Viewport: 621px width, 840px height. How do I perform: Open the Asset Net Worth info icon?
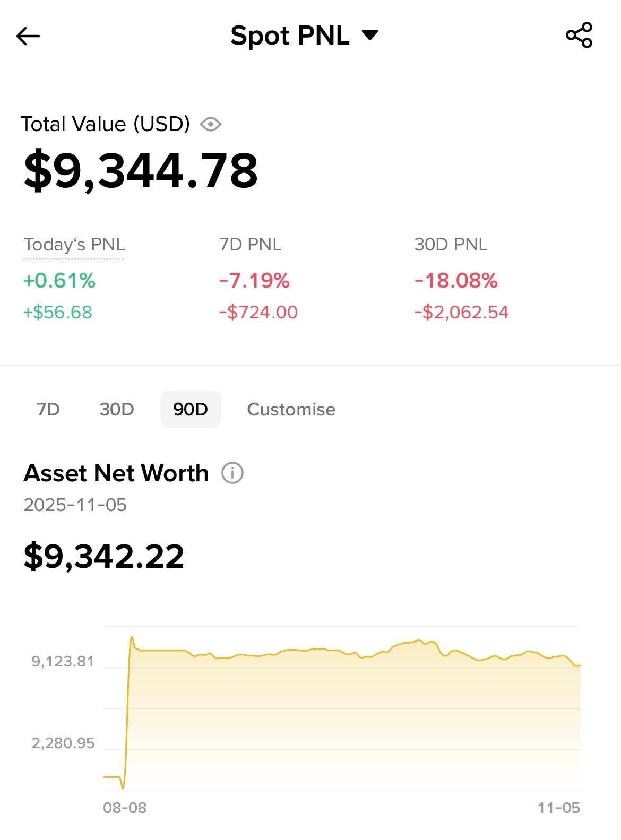(232, 473)
